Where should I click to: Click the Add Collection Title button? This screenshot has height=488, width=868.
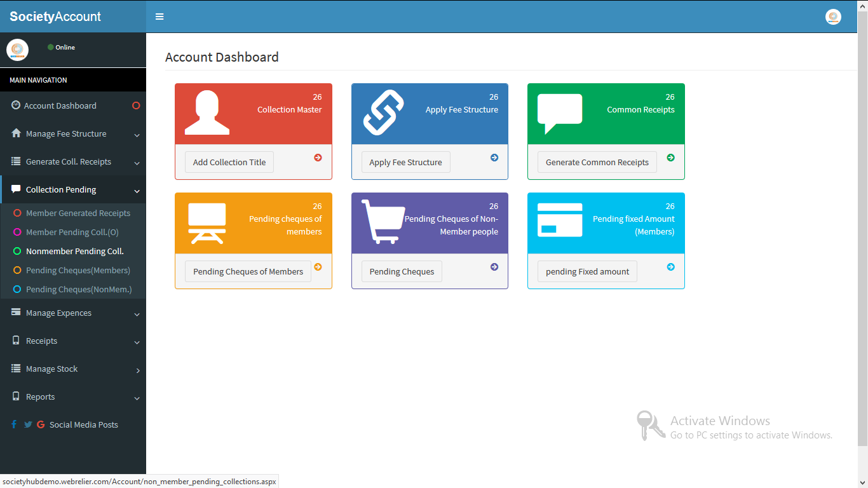coord(229,162)
